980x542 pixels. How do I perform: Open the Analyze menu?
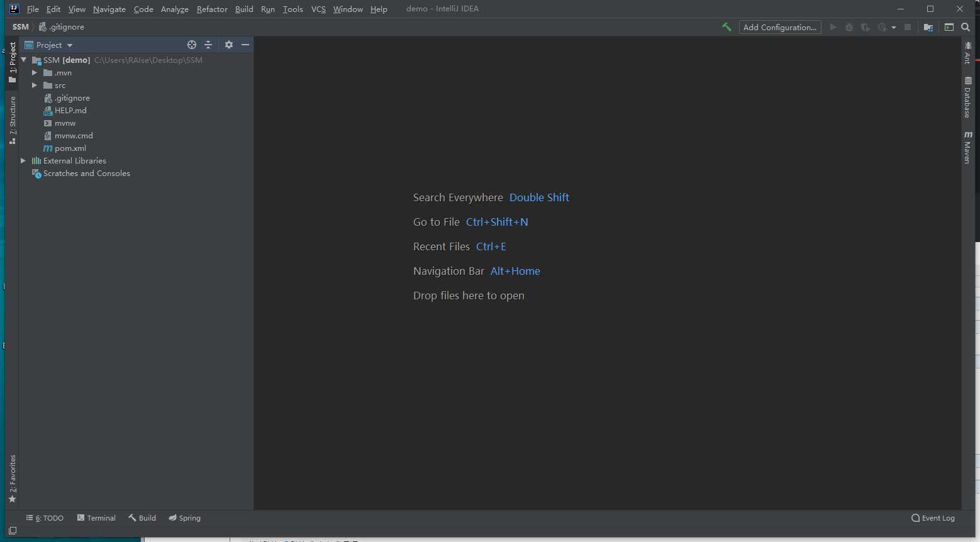174,9
